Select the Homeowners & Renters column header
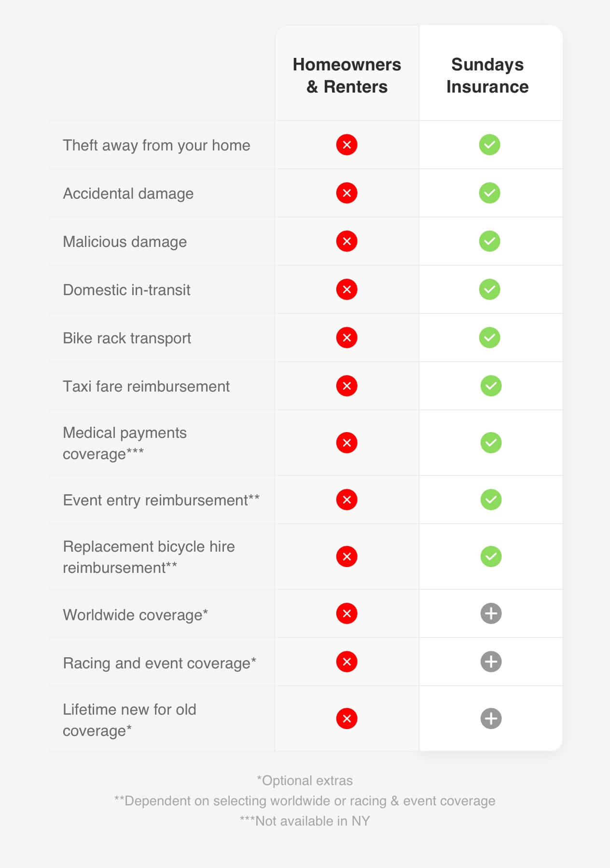The height and width of the screenshot is (868, 610). click(x=347, y=76)
